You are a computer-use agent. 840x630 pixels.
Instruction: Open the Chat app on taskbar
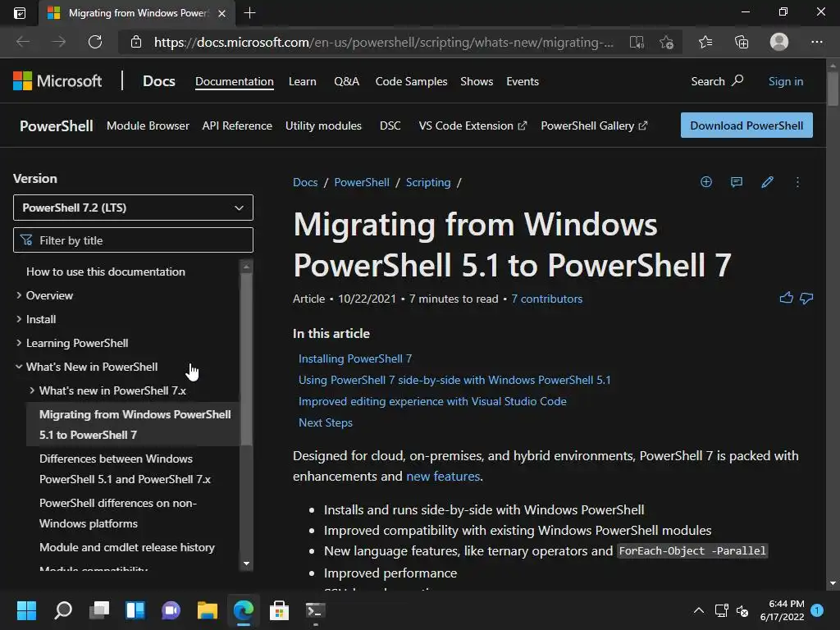click(x=171, y=610)
